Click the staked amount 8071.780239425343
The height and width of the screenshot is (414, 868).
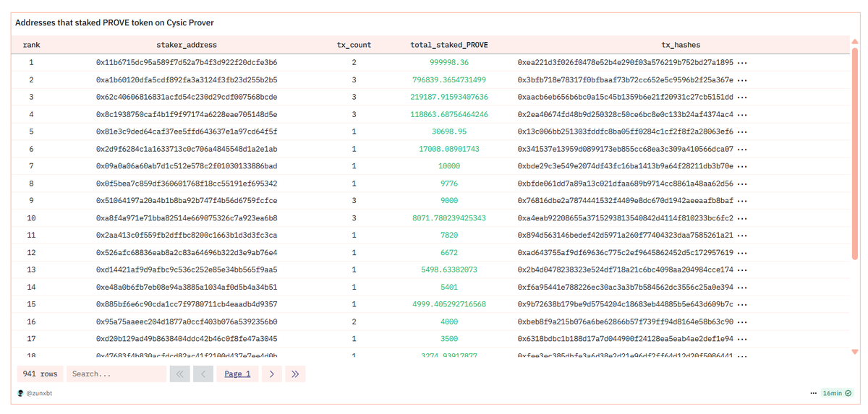(449, 217)
